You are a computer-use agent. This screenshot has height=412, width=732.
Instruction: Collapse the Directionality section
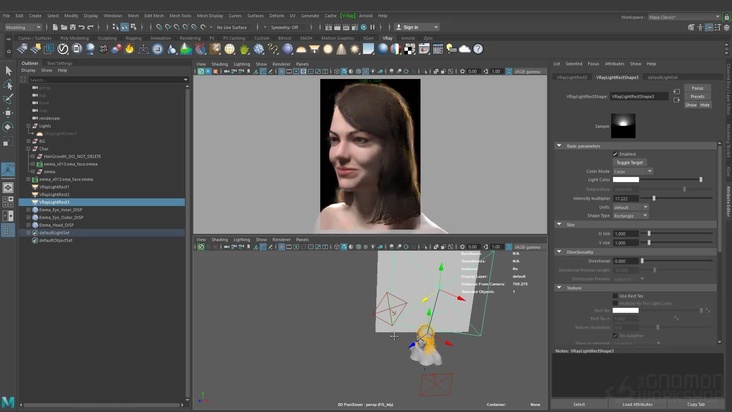[559, 252]
